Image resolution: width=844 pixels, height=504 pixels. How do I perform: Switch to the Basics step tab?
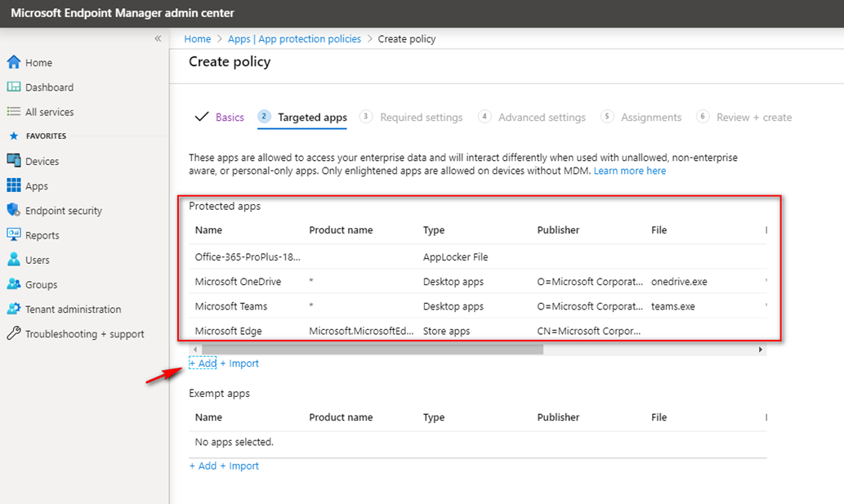click(x=230, y=118)
